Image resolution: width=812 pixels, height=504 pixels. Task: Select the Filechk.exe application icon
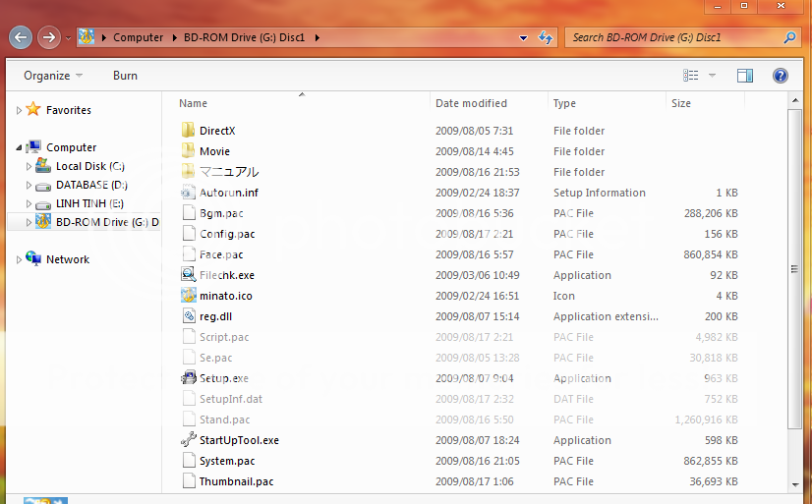pos(189,275)
